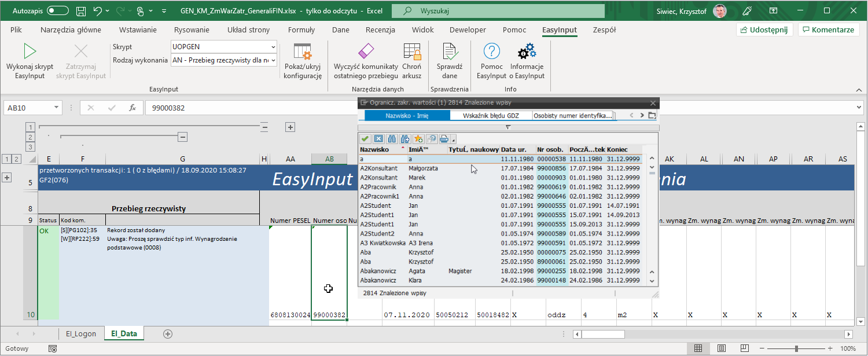Image resolution: width=868 pixels, height=356 pixels.
Task: Collapse the search criteria triangle in dialog
Action: (x=507, y=127)
